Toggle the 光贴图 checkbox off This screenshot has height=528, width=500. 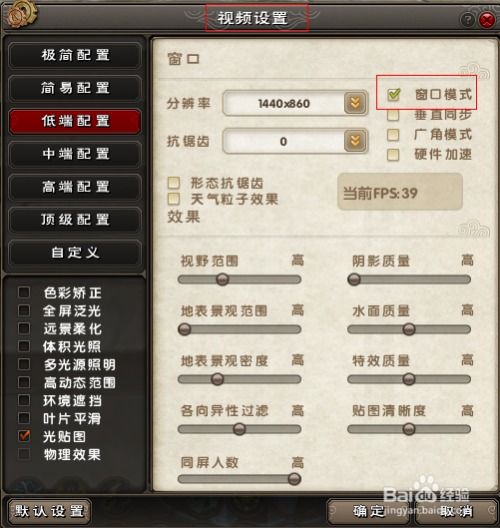coord(24,436)
